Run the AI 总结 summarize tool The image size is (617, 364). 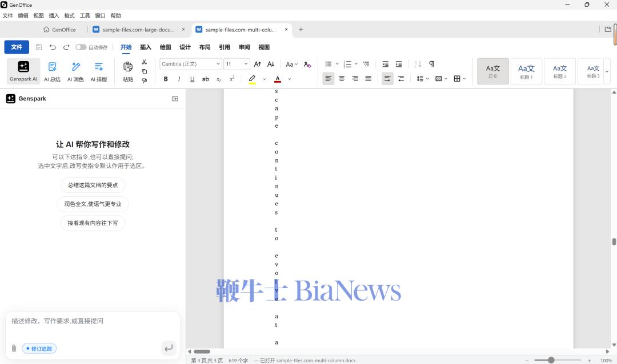53,71
